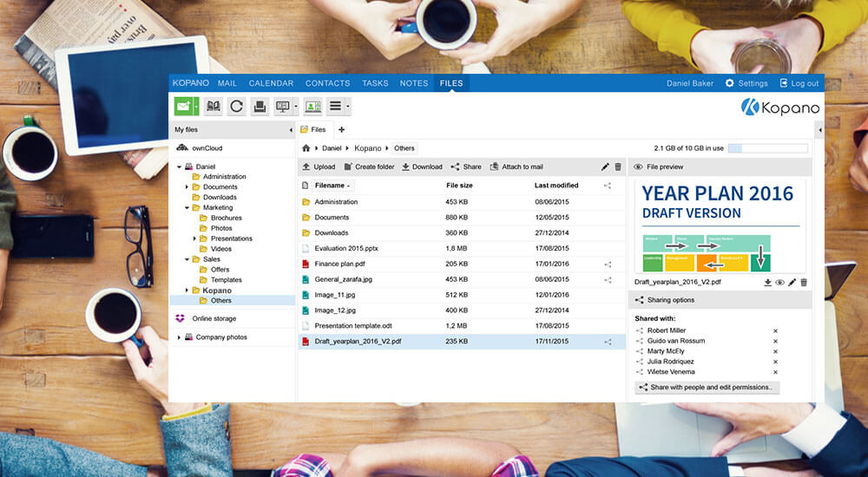Click share icon on General_zarafa.jpg row

pos(608,280)
